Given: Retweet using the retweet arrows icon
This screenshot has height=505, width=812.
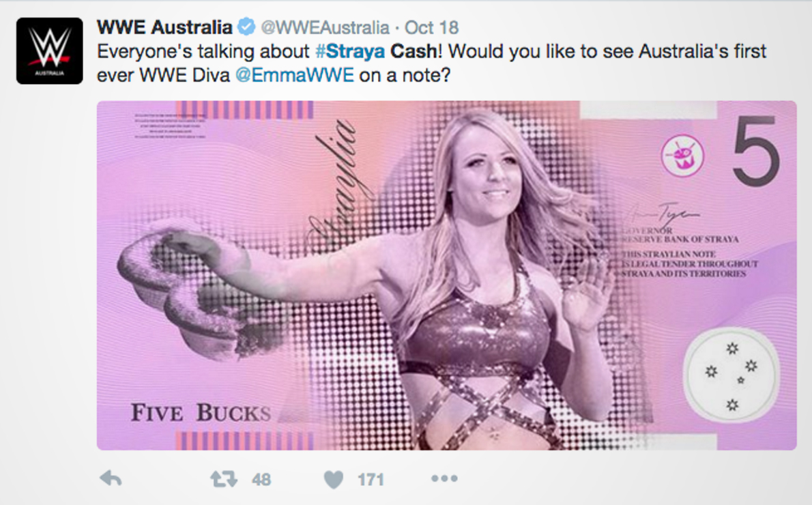Looking at the screenshot, I should point(223,479).
